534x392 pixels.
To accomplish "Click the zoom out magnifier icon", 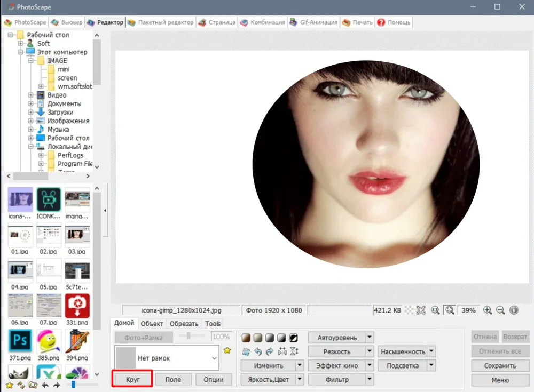I will tap(500, 310).
